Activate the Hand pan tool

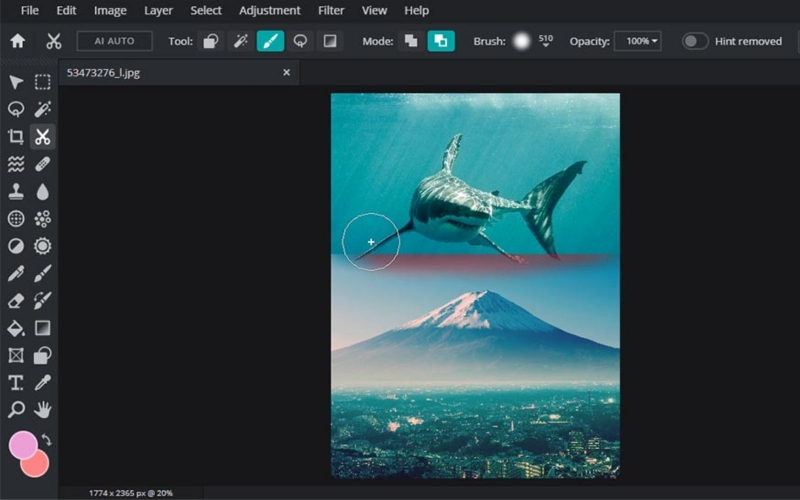click(43, 410)
